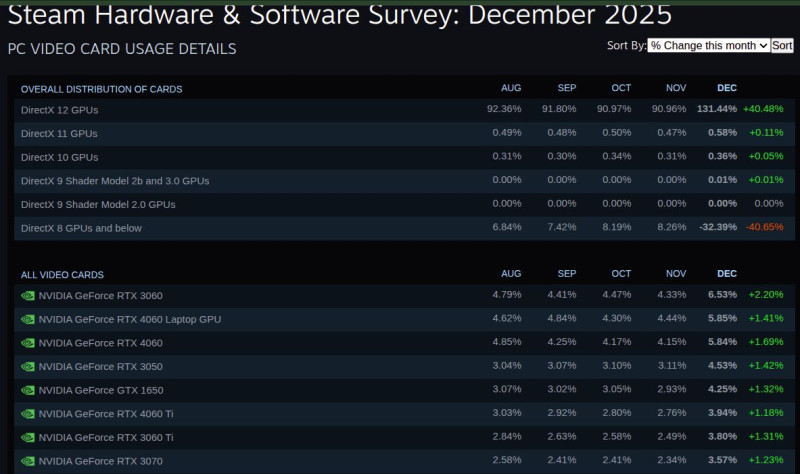Expand DirectX 8 GPUs and below row
The width and height of the screenshot is (800, 474).
[404, 228]
